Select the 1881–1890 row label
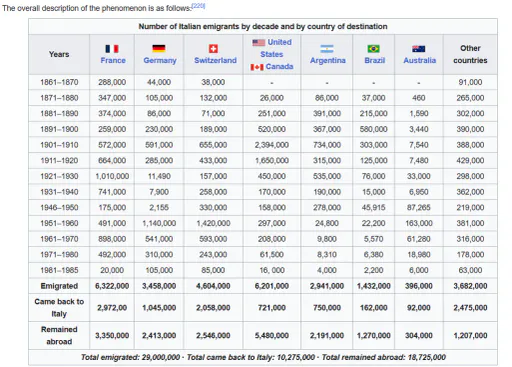 click(x=59, y=113)
